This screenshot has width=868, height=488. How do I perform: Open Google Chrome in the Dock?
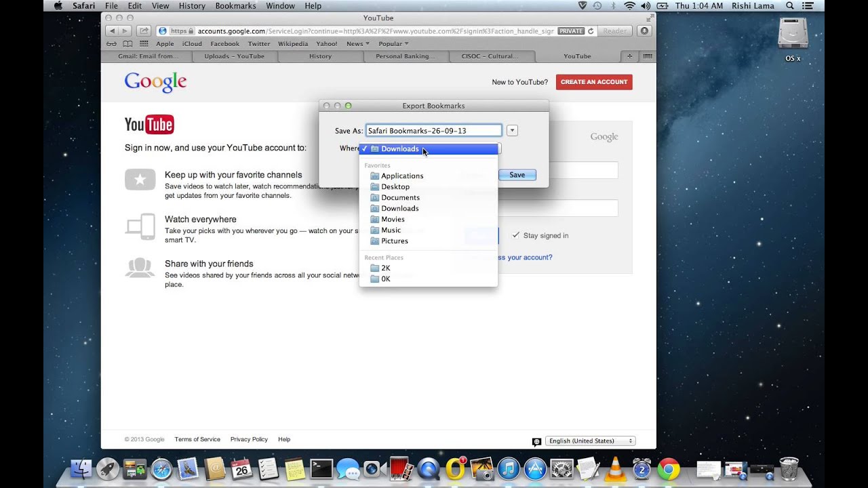tap(669, 469)
